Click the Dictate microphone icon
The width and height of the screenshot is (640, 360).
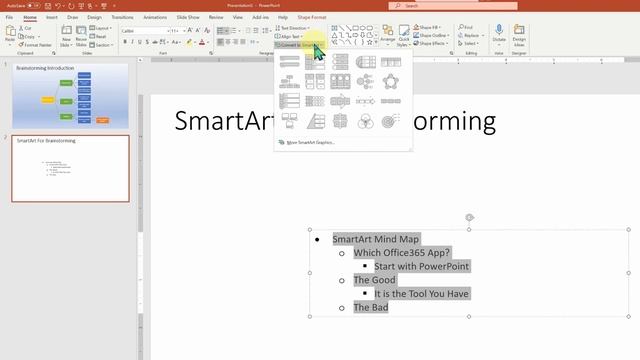click(x=499, y=29)
